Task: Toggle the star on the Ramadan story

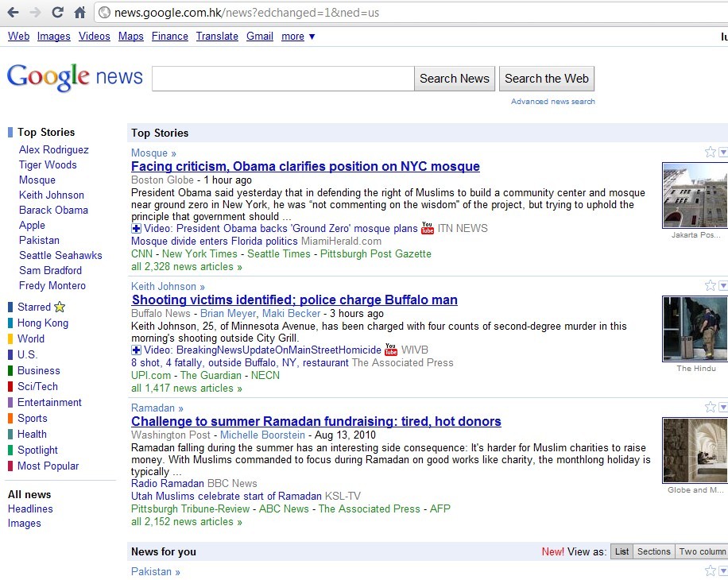Action: tap(710, 408)
